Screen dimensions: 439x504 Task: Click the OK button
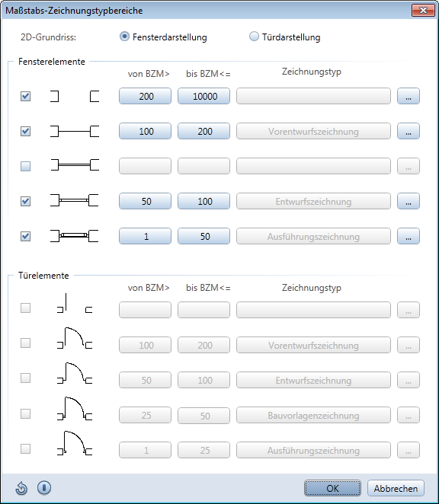coord(332,488)
